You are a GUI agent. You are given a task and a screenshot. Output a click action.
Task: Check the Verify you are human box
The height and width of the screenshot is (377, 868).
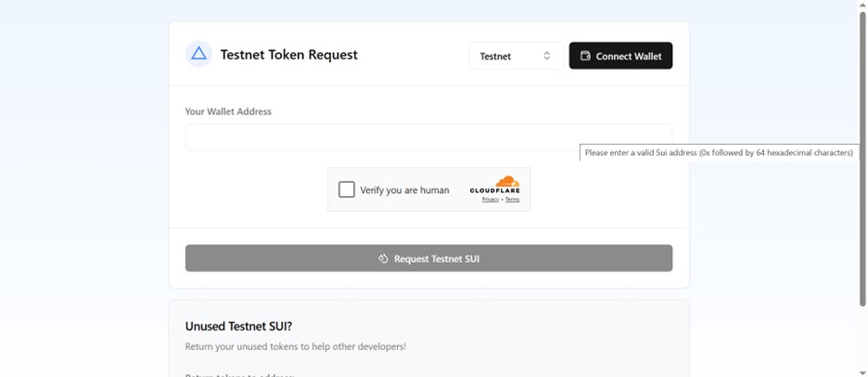pos(347,189)
